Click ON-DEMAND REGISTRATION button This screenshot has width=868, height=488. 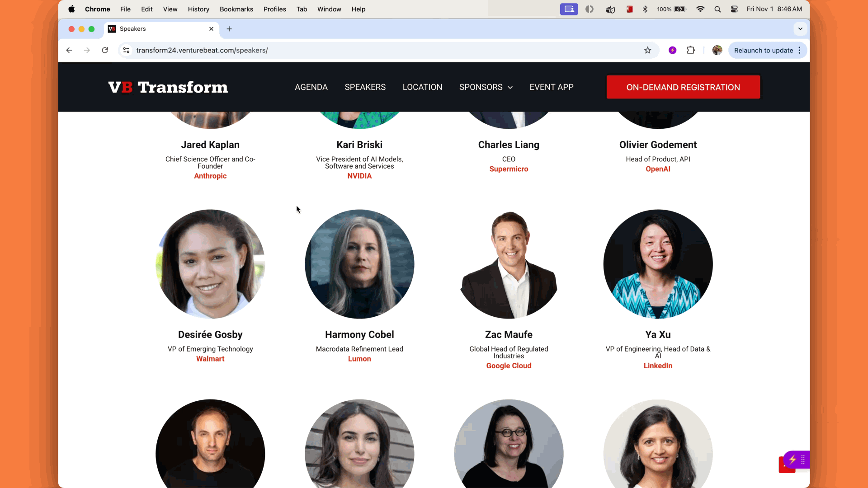pyautogui.click(x=683, y=87)
